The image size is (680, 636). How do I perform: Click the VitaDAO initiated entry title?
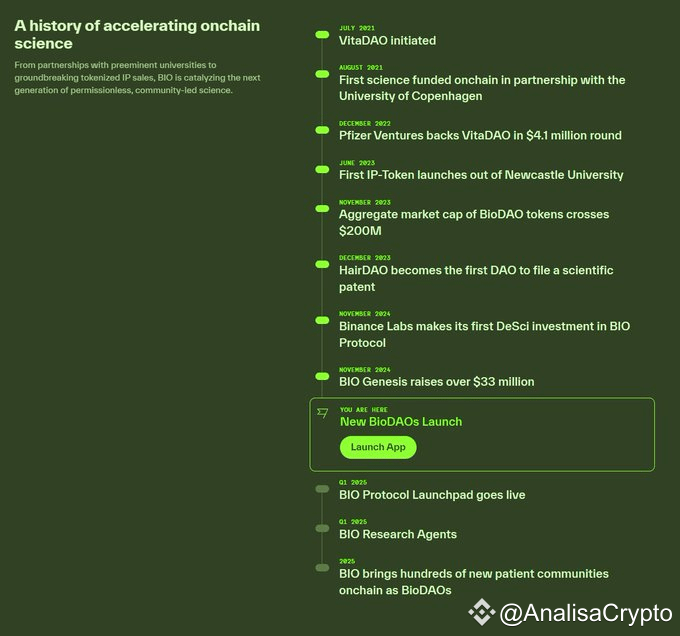pos(387,41)
